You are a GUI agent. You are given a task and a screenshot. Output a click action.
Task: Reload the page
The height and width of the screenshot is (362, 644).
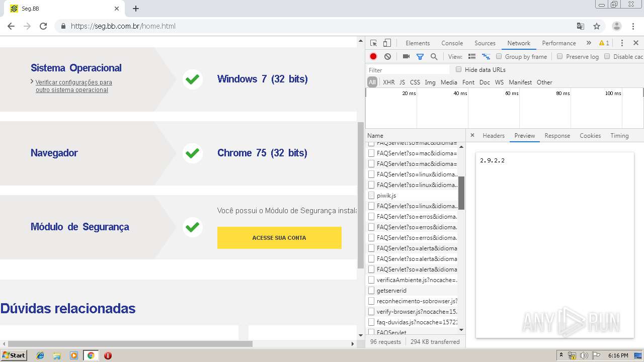click(x=43, y=26)
